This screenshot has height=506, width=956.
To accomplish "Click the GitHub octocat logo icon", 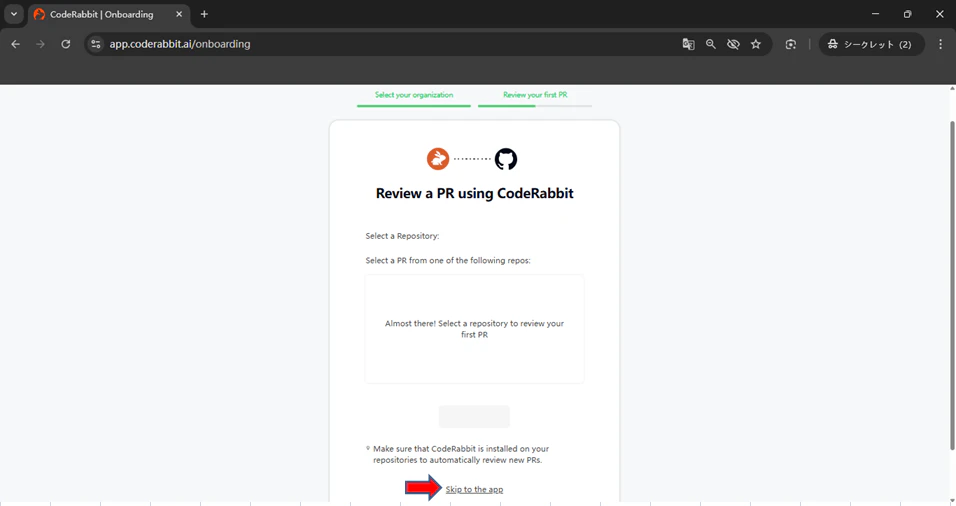I will (x=506, y=159).
